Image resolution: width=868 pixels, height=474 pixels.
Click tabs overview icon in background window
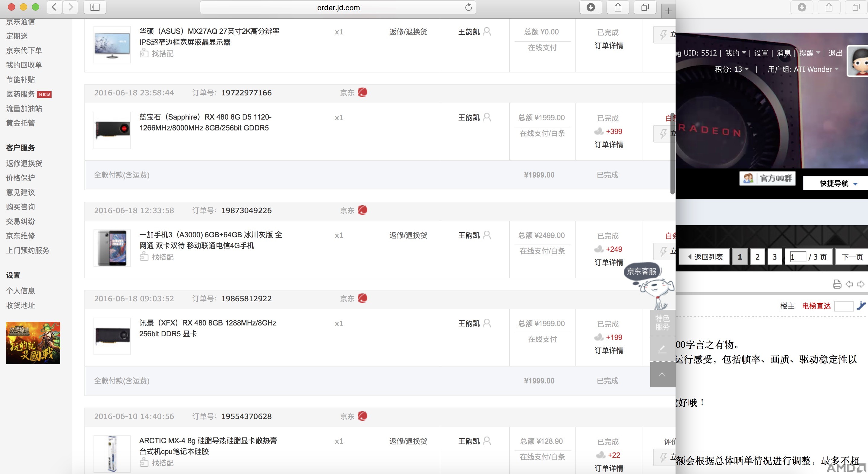click(x=856, y=7)
